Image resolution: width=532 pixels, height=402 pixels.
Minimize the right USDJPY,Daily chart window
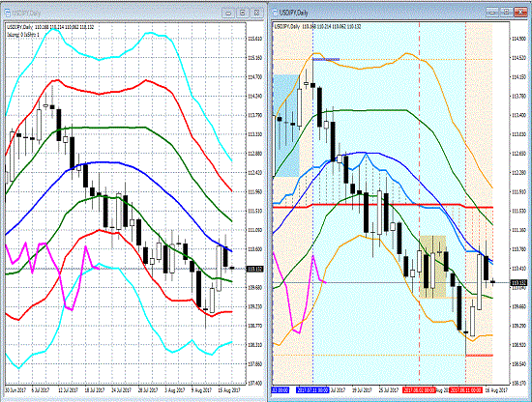(492, 13)
